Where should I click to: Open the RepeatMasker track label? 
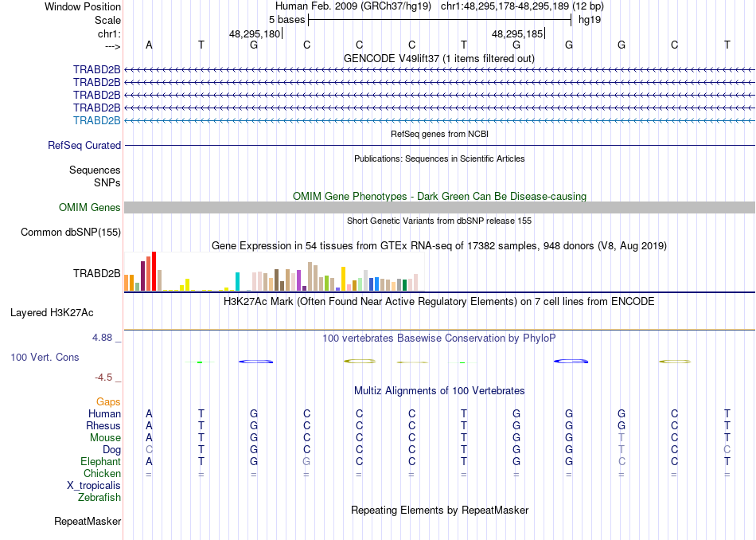88,522
